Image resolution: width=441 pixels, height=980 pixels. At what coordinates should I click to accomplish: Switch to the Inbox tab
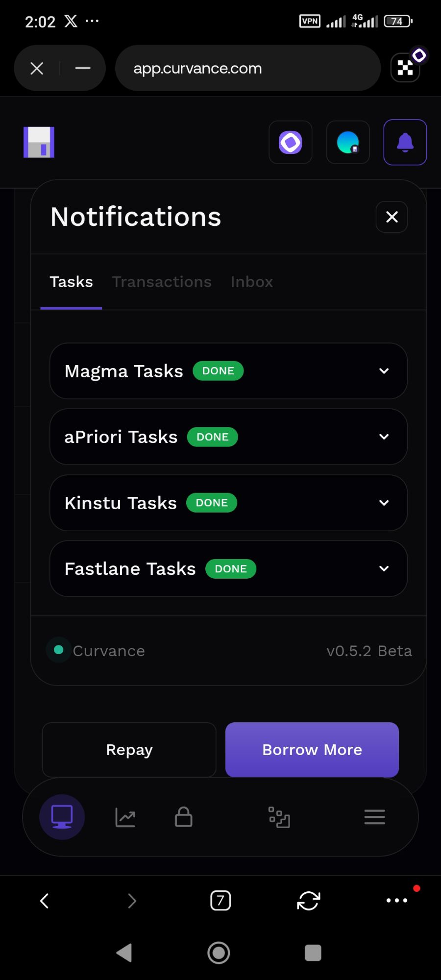pyautogui.click(x=252, y=282)
